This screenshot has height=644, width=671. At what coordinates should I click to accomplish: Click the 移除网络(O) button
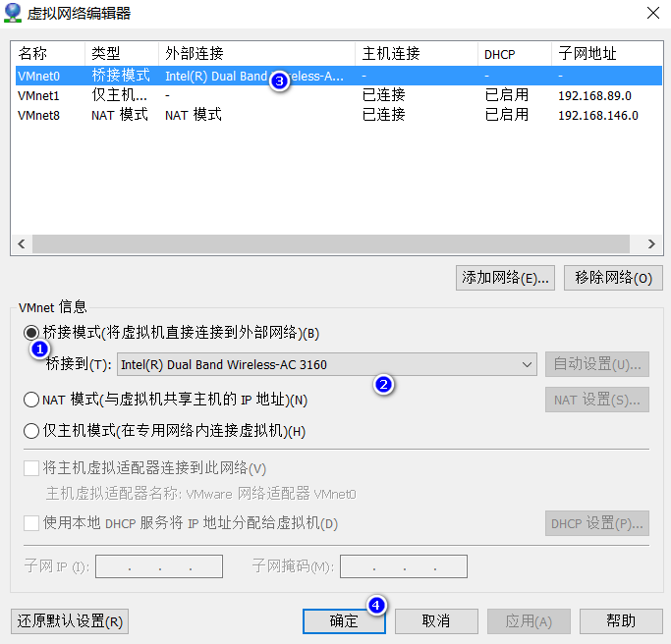coord(613,278)
